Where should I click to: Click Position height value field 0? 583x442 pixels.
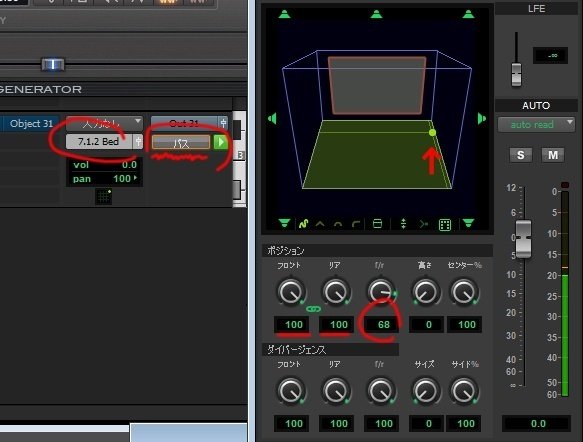pos(426,325)
